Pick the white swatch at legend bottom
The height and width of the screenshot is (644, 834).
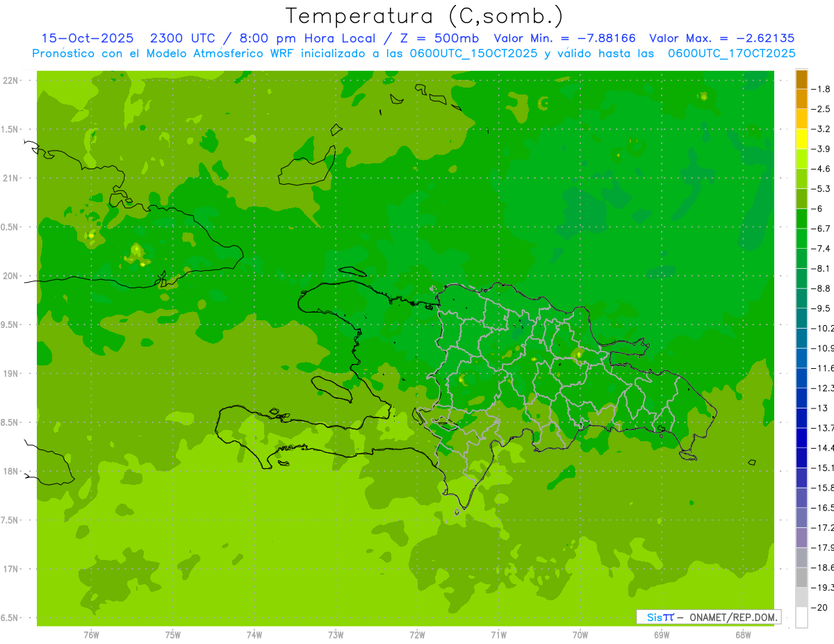(x=801, y=618)
